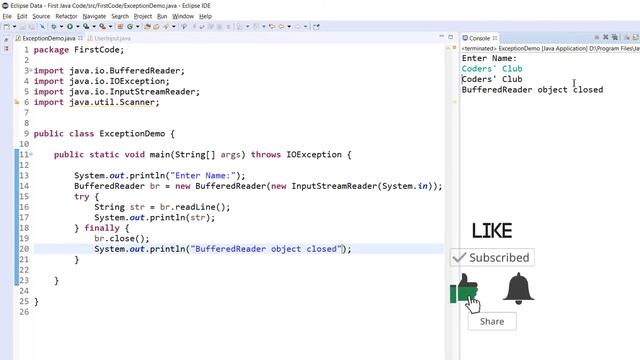640x360 pixels.
Task: Open the Window menu
Action: point(183,16)
